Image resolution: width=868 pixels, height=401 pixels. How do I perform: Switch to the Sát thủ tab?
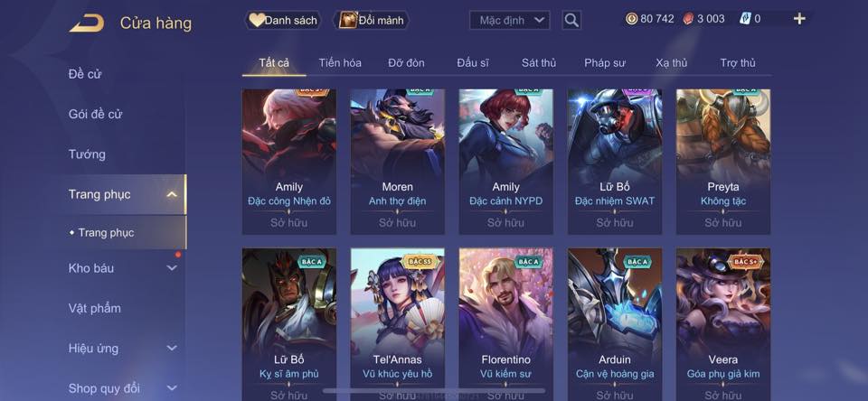pos(539,63)
